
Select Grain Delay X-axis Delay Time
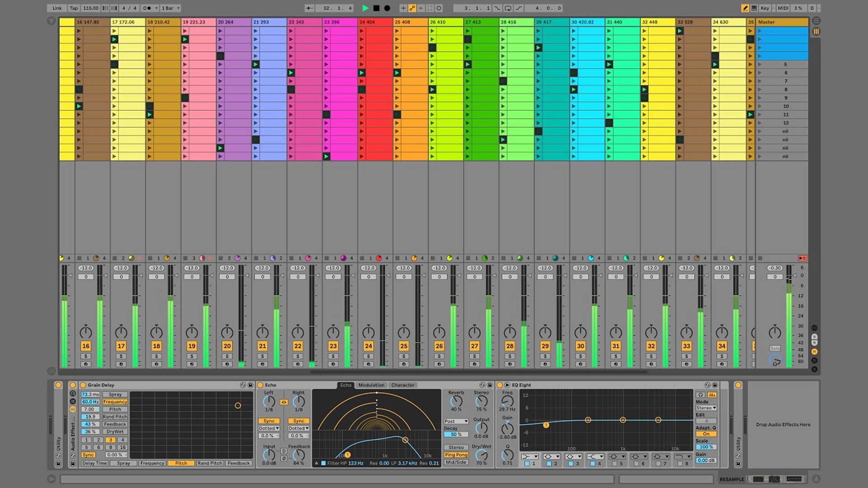(94, 463)
